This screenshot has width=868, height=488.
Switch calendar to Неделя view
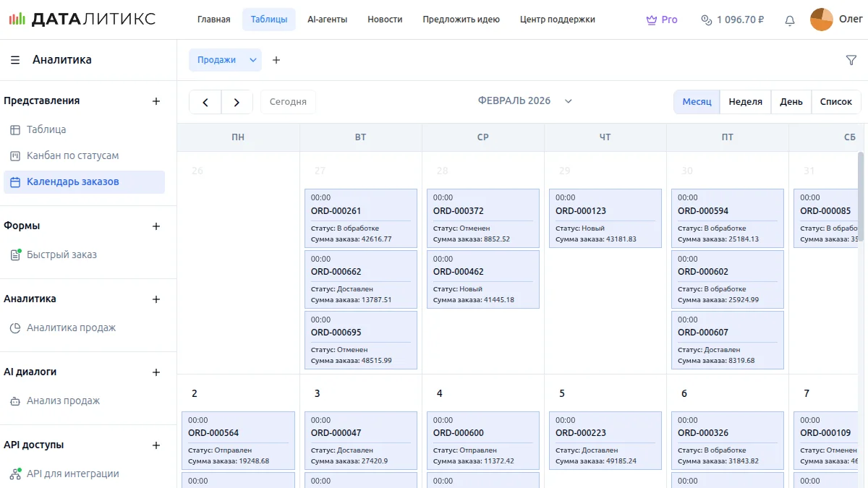745,102
